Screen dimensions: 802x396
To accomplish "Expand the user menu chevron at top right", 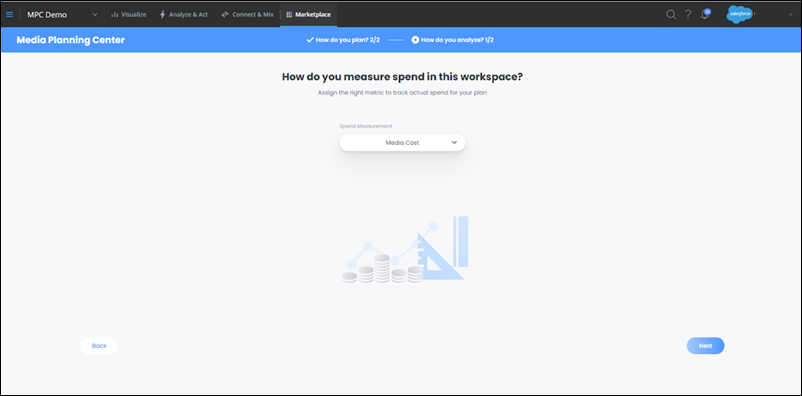I will [791, 14].
